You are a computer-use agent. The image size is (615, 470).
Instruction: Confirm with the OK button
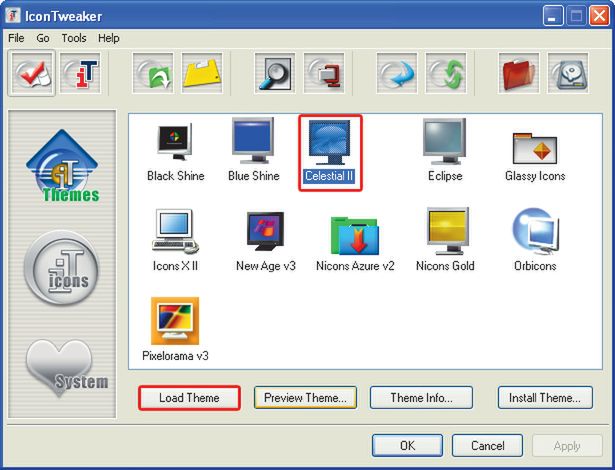coord(408,446)
